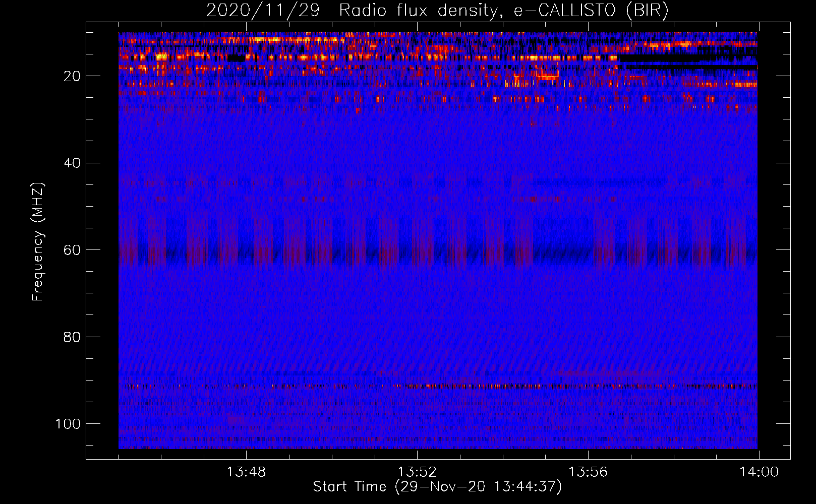Click the '14:00' time tick label

click(x=759, y=472)
